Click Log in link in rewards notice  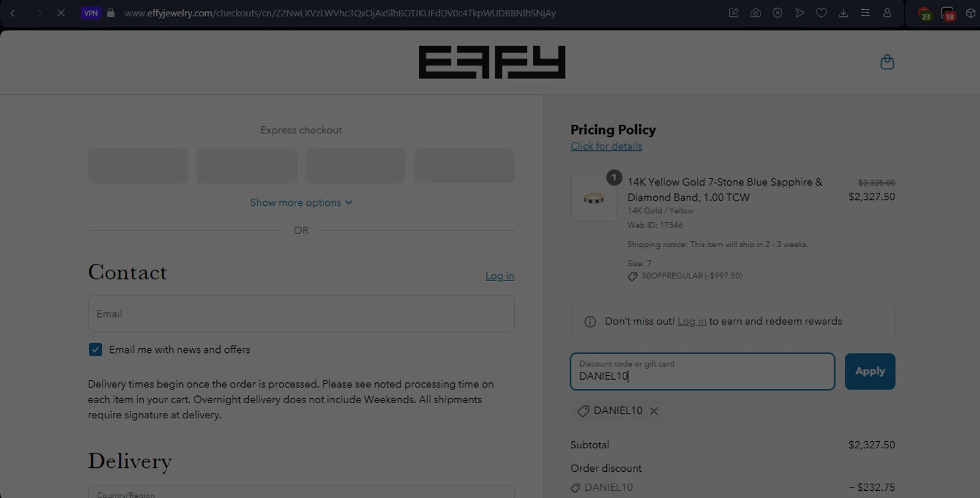click(x=692, y=322)
